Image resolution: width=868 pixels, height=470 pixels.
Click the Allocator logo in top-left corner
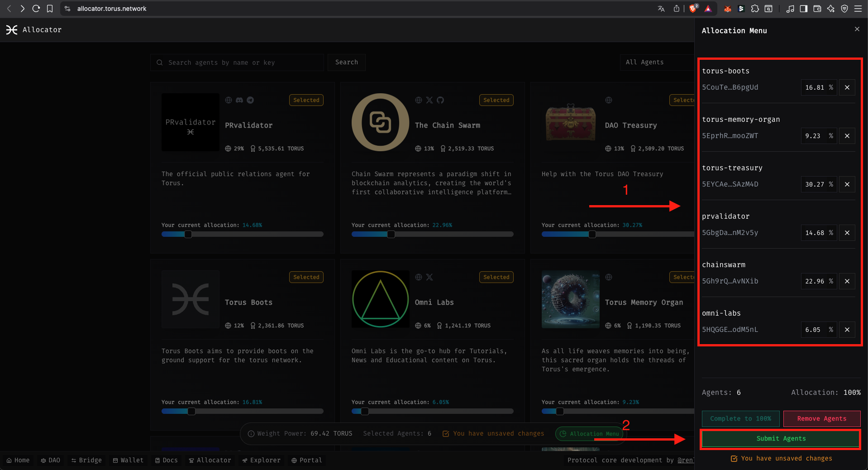[x=12, y=30]
